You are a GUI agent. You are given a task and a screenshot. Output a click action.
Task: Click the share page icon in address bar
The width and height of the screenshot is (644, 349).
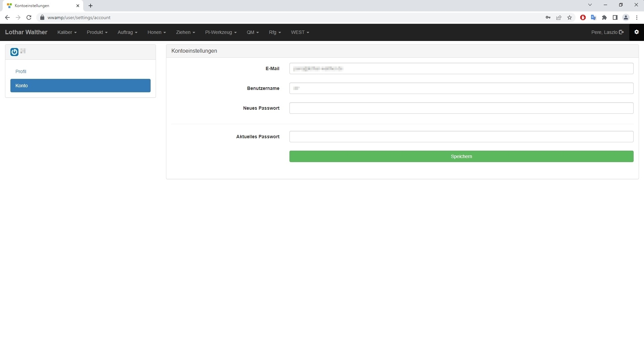coord(559,17)
